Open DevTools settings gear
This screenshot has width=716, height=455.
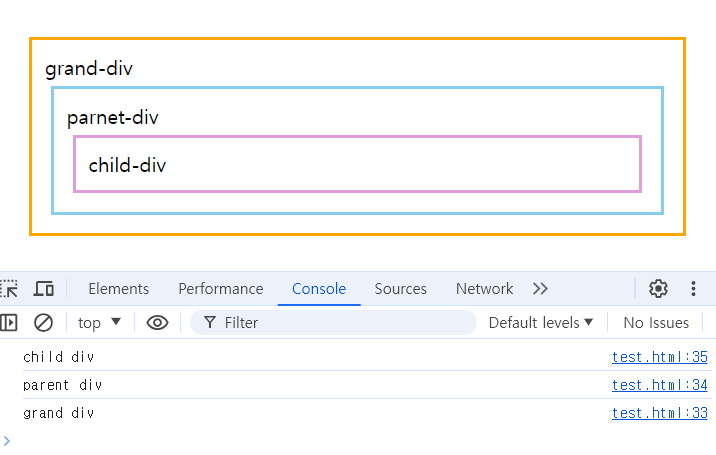(658, 289)
